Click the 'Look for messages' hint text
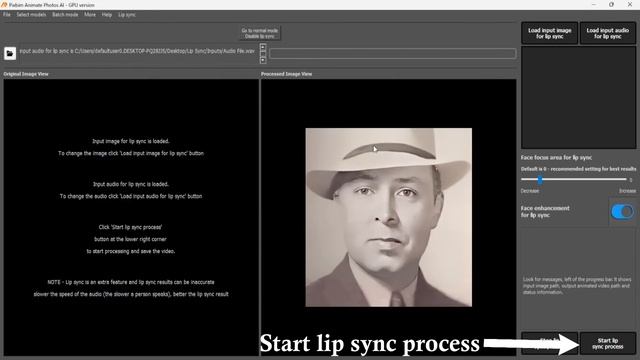This screenshot has width=640, height=360. (577, 286)
